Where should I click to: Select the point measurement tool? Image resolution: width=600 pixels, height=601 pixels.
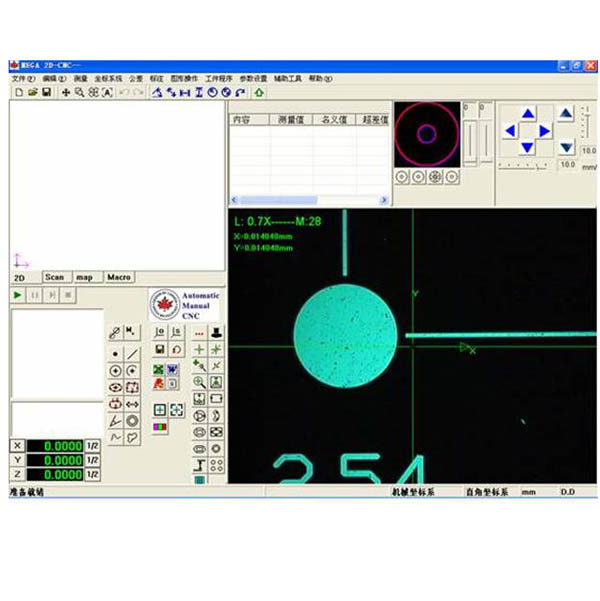[115, 353]
